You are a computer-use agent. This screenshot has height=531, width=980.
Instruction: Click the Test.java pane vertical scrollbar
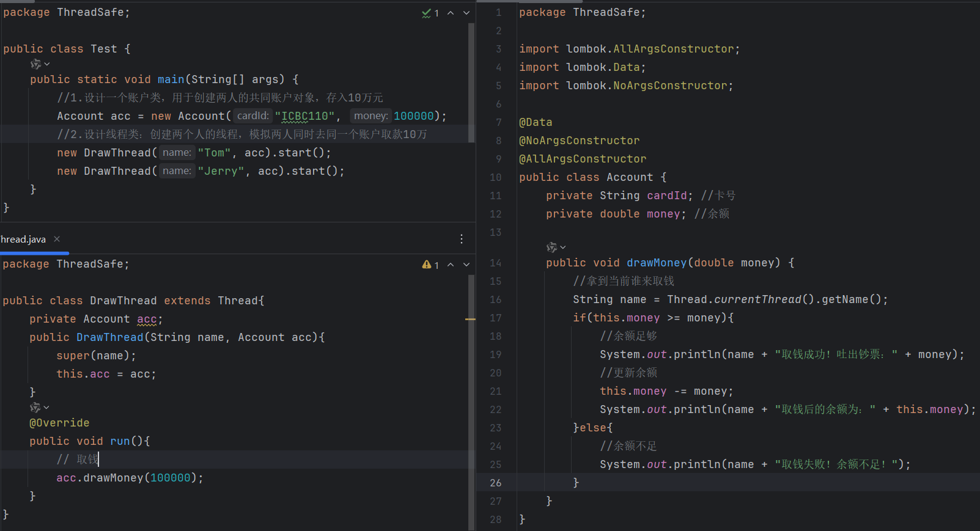pos(471,82)
